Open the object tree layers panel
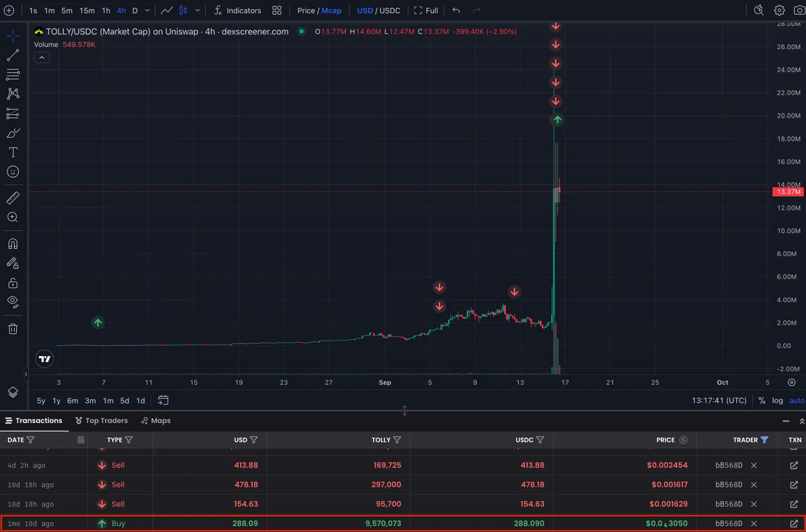This screenshot has height=532, width=806. 13,392
